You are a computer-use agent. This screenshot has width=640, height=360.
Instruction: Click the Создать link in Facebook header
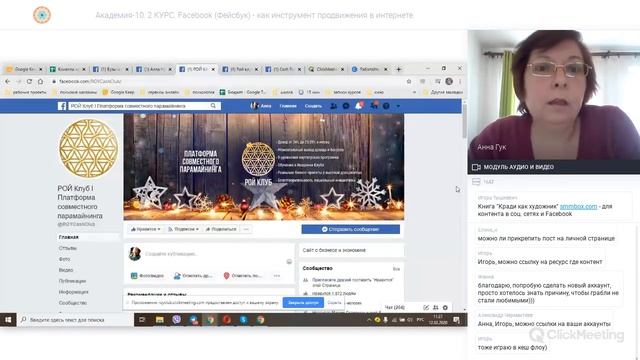pos(313,106)
